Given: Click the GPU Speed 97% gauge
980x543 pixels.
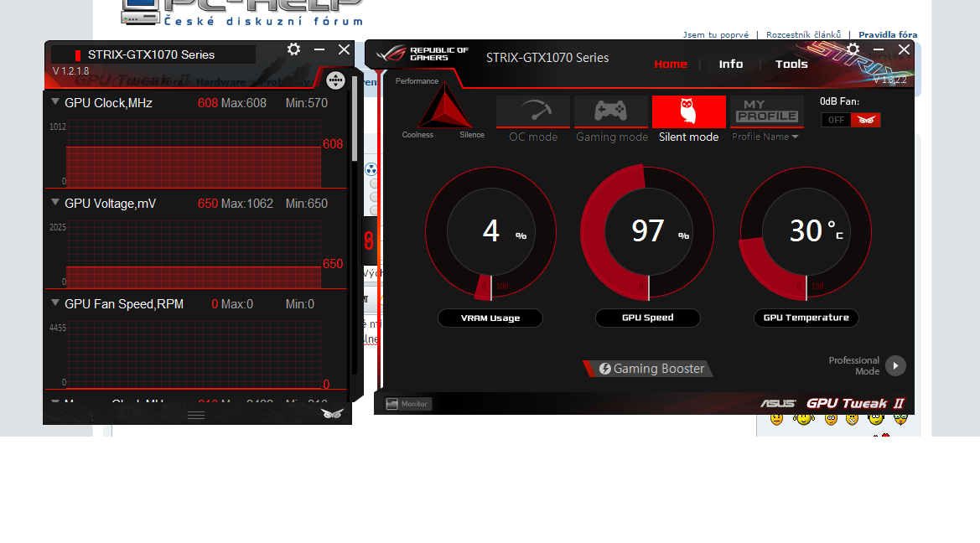Looking at the screenshot, I should (648, 232).
